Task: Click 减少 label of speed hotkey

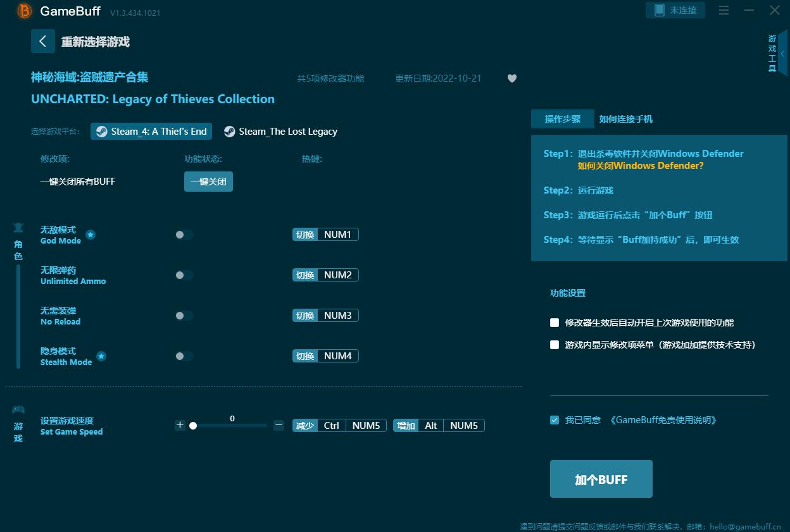Action: [305, 426]
